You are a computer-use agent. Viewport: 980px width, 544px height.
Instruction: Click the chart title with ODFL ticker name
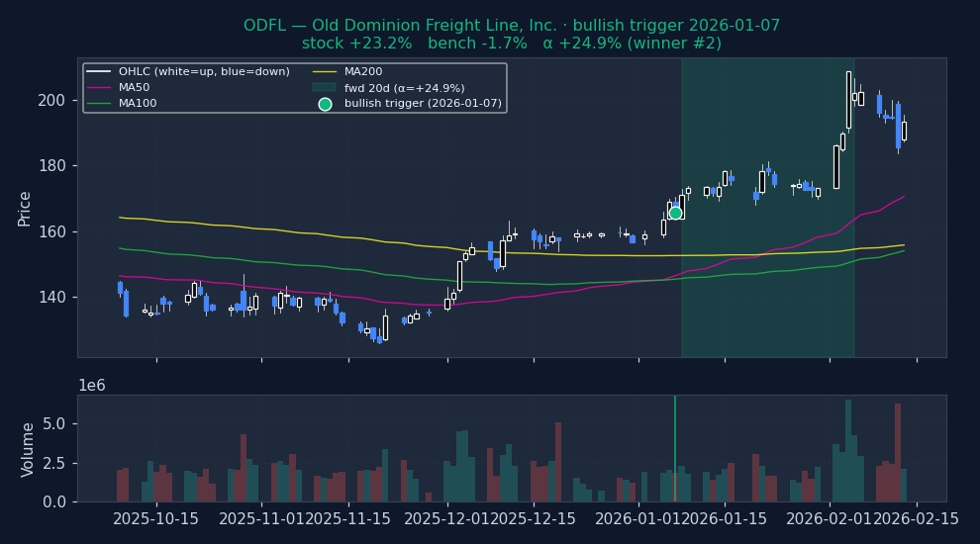tap(511, 26)
